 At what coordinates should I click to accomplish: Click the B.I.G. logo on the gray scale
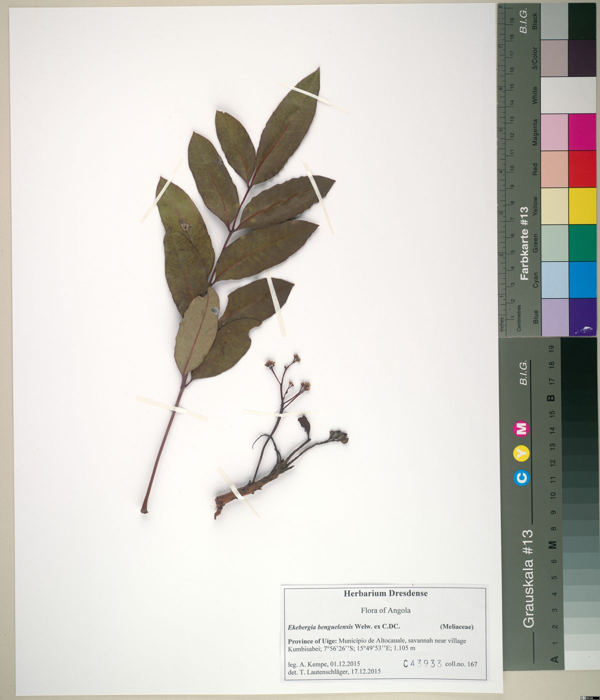[523, 372]
